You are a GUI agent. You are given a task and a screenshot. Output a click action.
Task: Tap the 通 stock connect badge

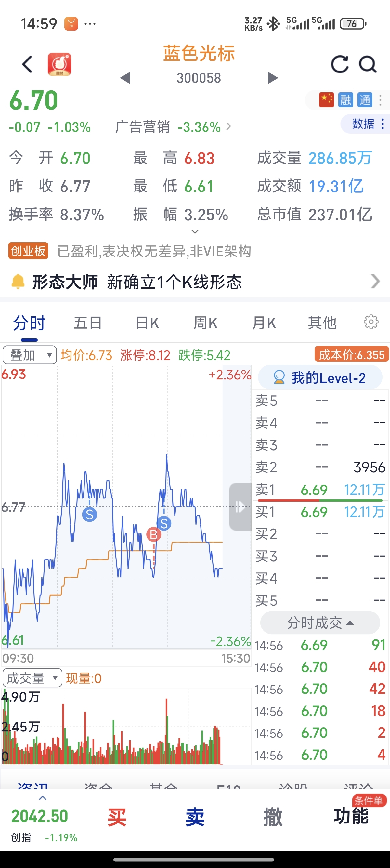click(365, 100)
